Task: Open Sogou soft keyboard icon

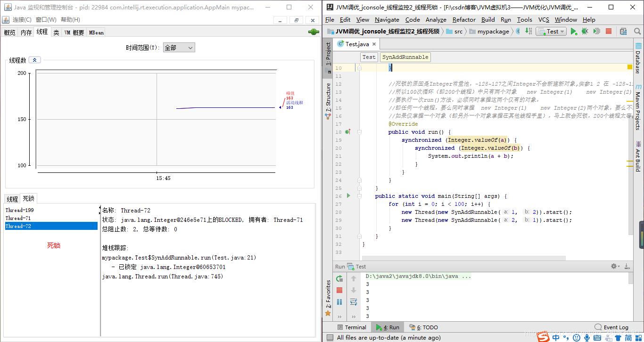Action: [597, 338]
